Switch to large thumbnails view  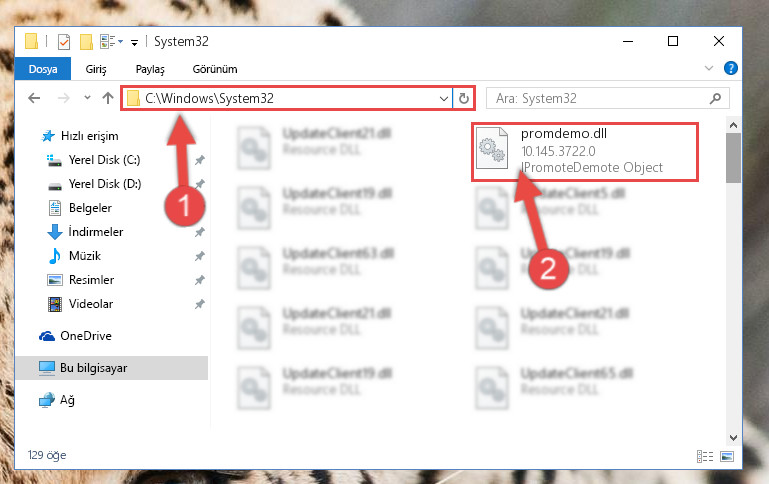tap(727, 457)
